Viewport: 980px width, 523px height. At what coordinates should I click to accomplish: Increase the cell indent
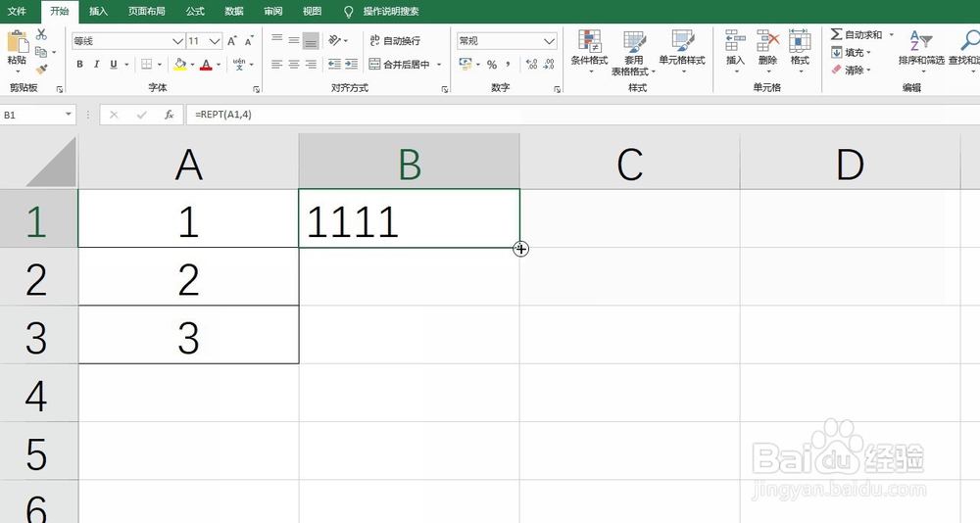[x=352, y=65]
